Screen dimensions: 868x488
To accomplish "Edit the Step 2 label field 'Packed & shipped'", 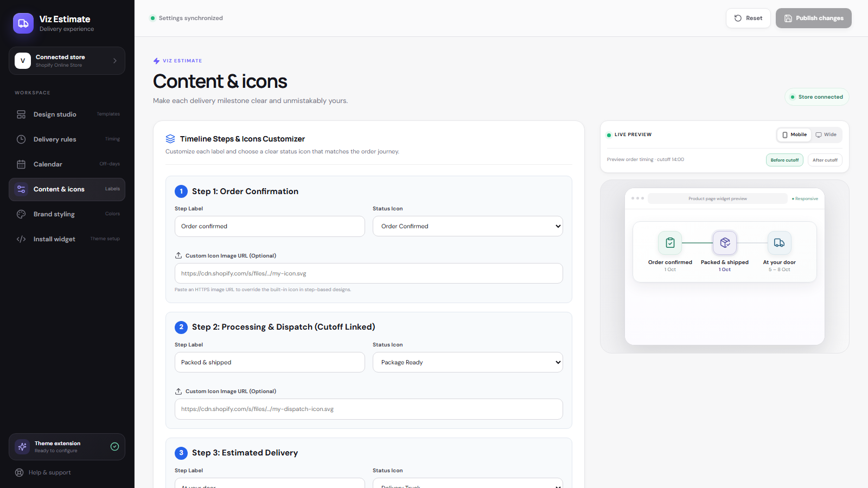I will pos(270,362).
